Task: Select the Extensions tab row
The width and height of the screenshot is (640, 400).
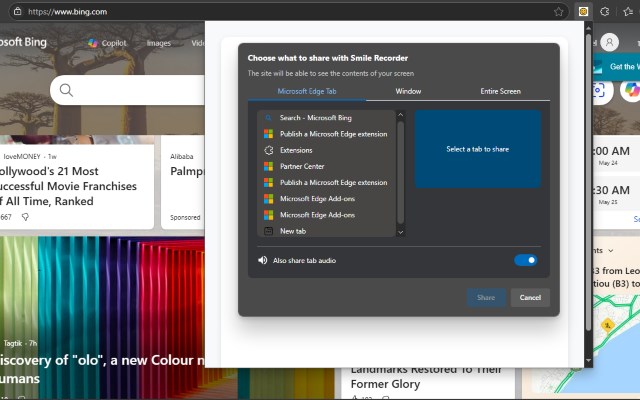Action: (x=326, y=150)
